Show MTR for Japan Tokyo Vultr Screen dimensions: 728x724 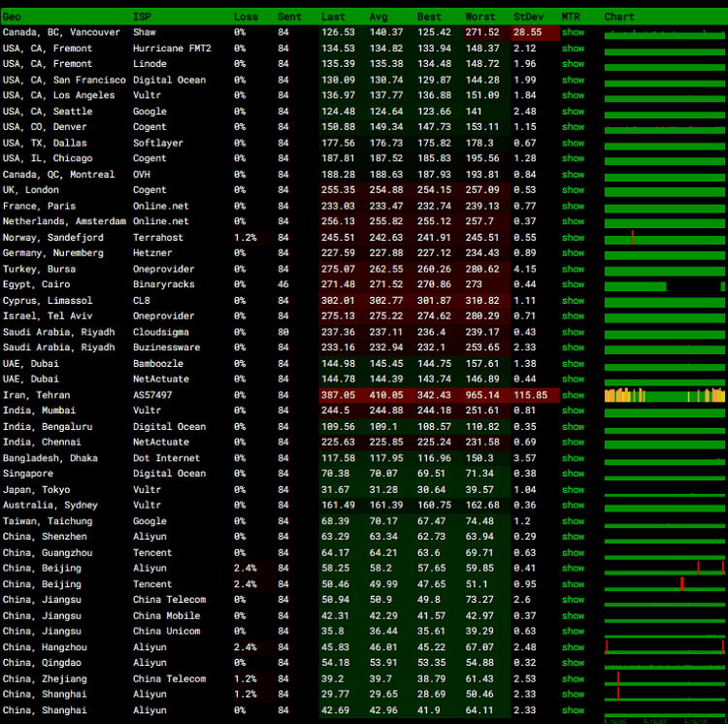(x=573, y=490)
